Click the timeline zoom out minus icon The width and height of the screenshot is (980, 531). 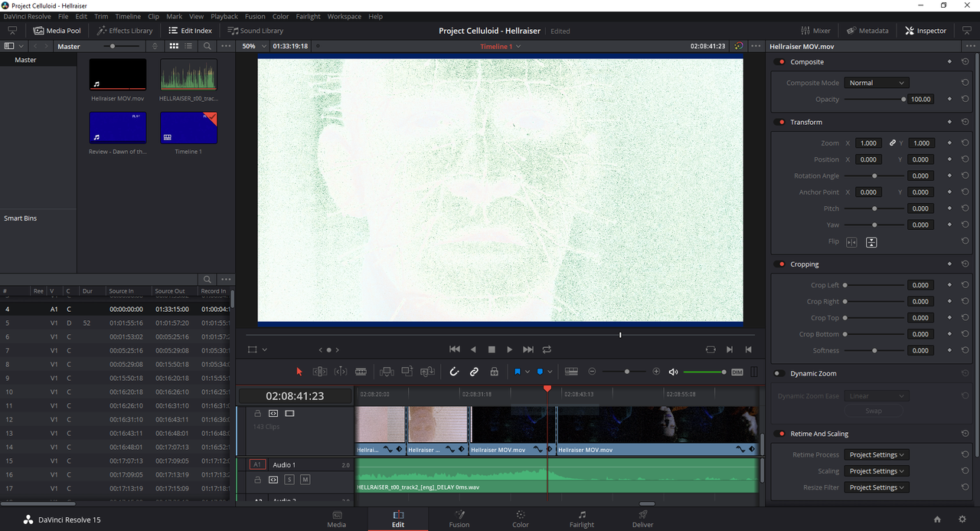click(x=592, y=372)
